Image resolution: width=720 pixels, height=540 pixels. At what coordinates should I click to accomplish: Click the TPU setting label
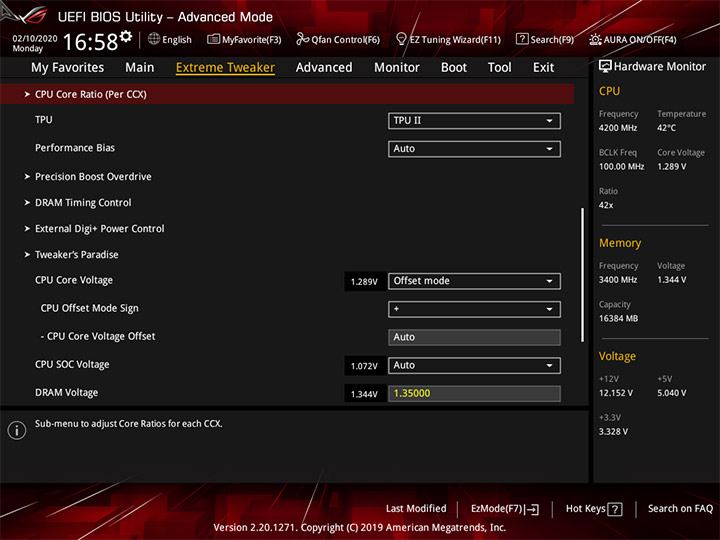(x=44, y=120)
